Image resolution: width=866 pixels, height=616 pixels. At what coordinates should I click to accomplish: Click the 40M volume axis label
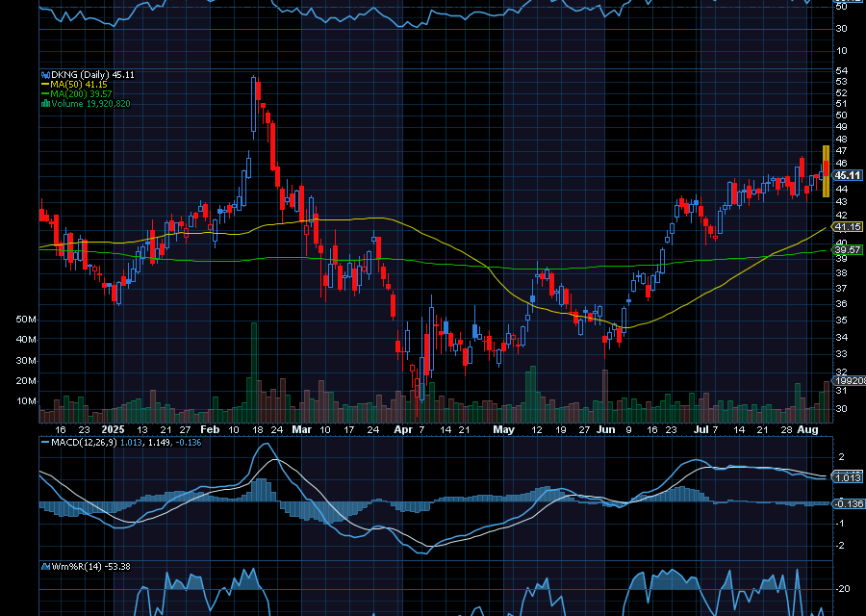[26, 339]
